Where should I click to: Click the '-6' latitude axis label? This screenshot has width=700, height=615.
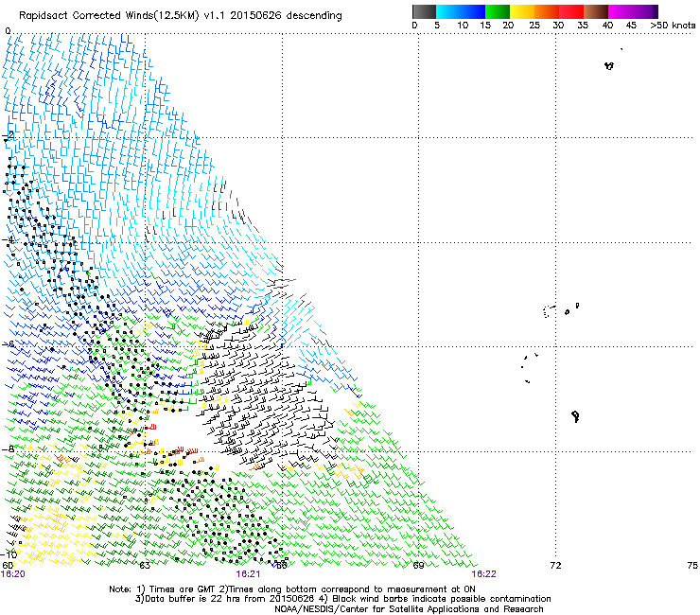8,344
